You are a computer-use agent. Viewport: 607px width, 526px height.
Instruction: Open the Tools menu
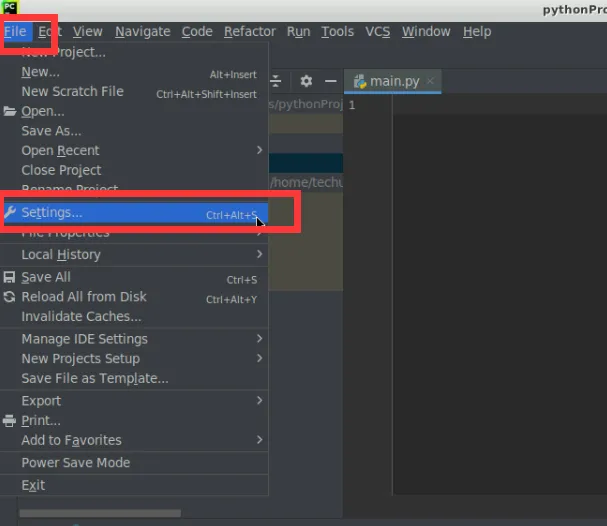[x=337, y=31]
